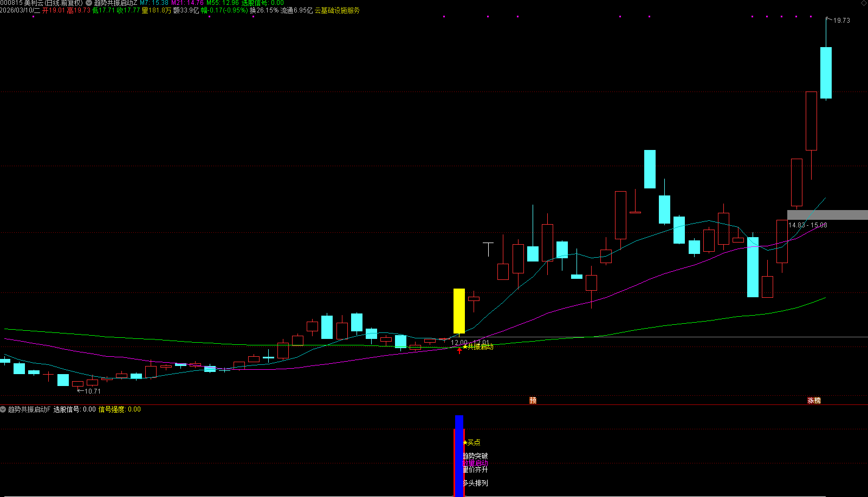The width and height of the screenshot is (868, 497).
Task: Open the 涨榜 marker near chart bottom
Action: coord(814,401)
